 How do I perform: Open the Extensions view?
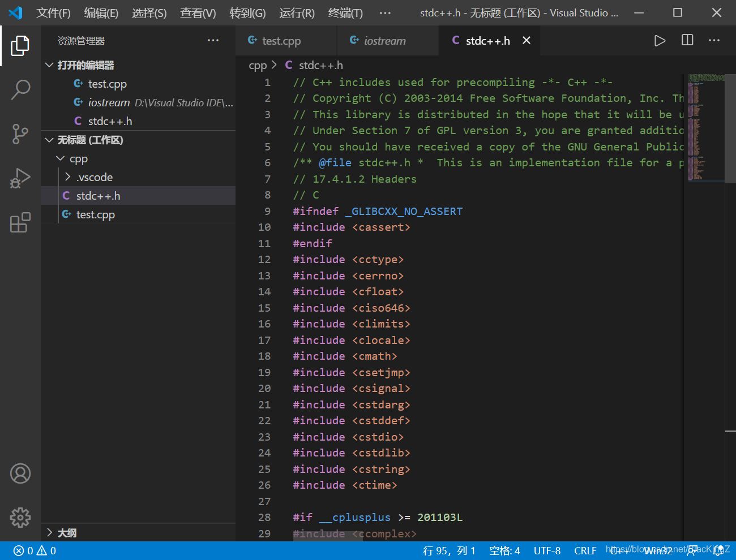tap(20, 223)
